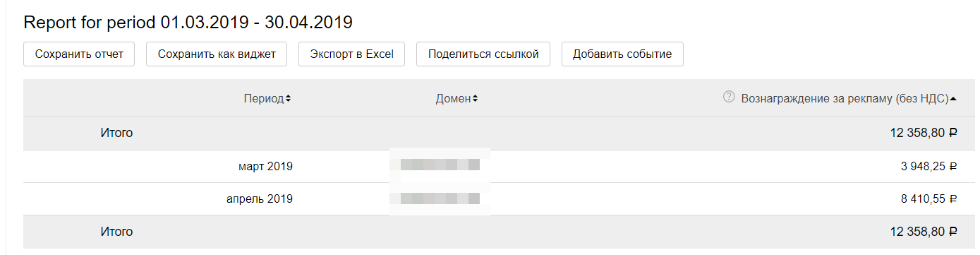This screenshot has height=255, width=980.
Task: Click the help question mark icon
Action: point(730,97)
